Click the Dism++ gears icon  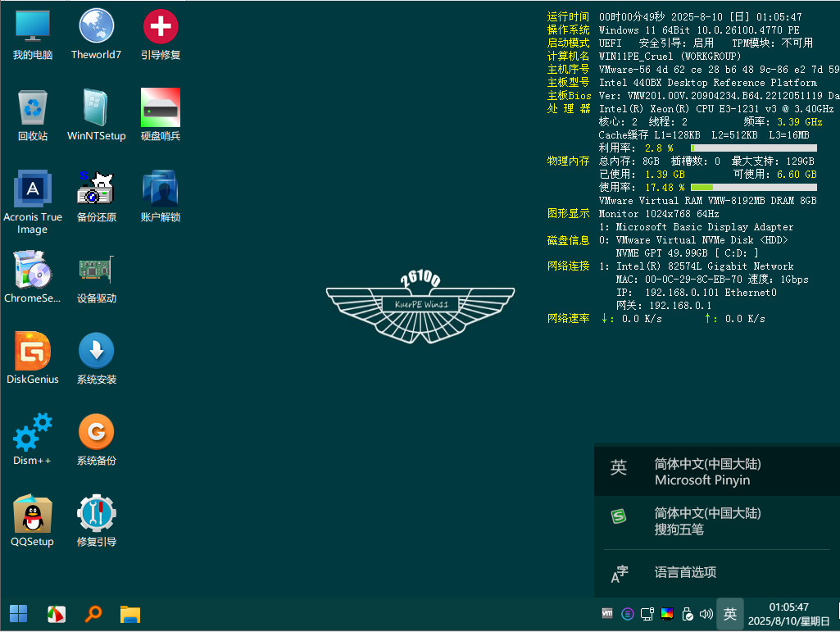tap(33, 439)
